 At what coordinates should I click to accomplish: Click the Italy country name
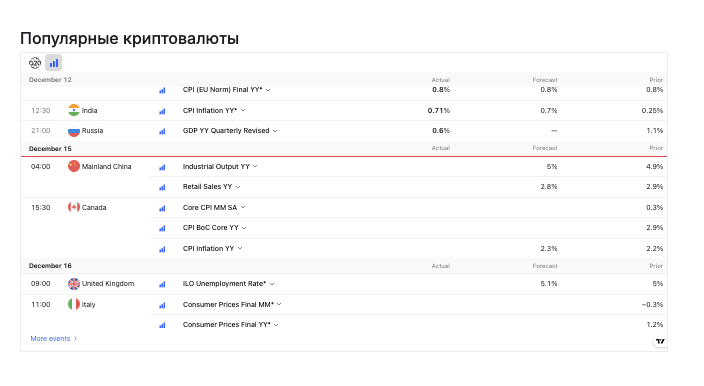pyautogui.click(x=88, y=304)
